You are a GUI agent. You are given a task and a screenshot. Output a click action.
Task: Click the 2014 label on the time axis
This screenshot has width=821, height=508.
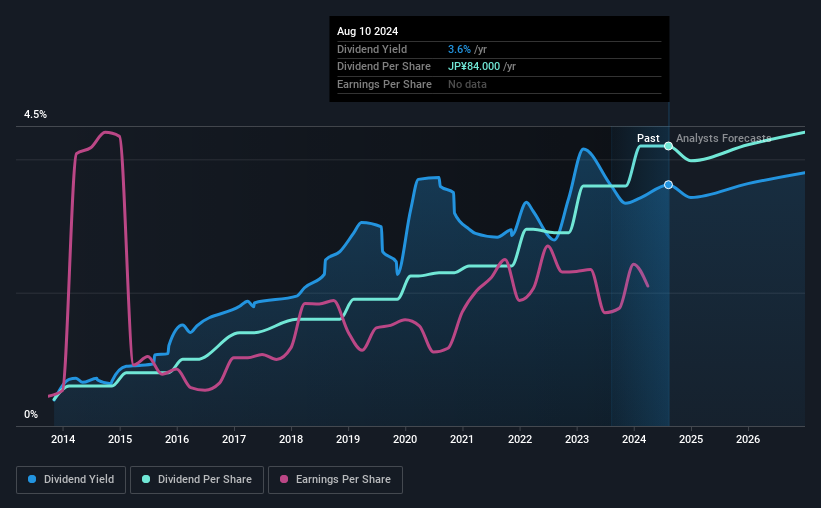click(63, 439)
